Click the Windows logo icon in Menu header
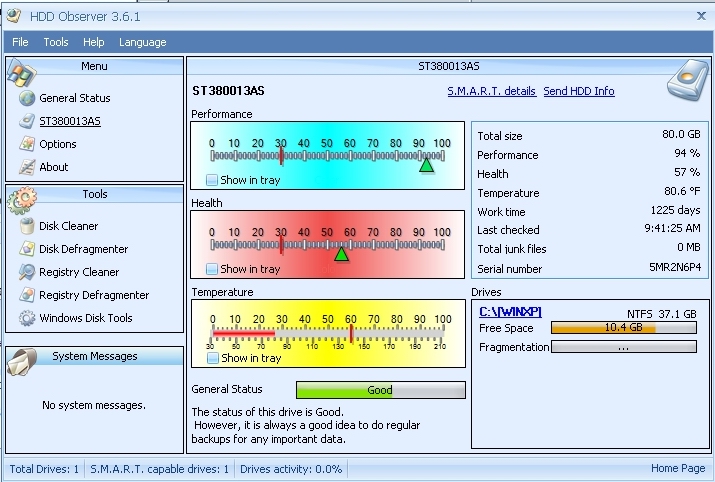 (21, 73)
